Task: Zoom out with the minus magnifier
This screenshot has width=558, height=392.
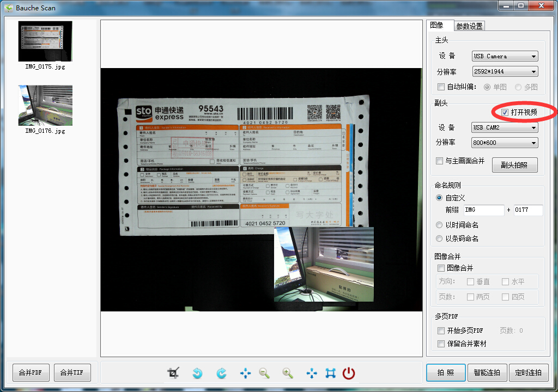Action: [264, 373]
